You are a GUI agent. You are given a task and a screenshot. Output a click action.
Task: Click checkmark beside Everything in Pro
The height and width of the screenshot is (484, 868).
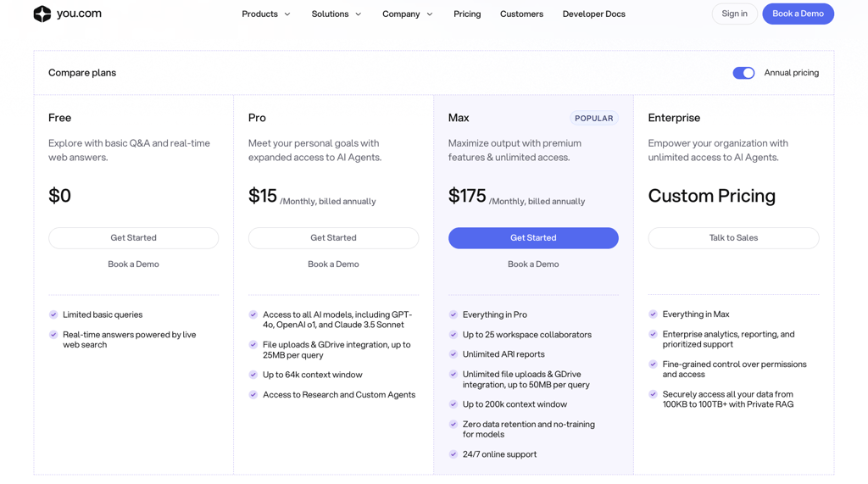453,314
